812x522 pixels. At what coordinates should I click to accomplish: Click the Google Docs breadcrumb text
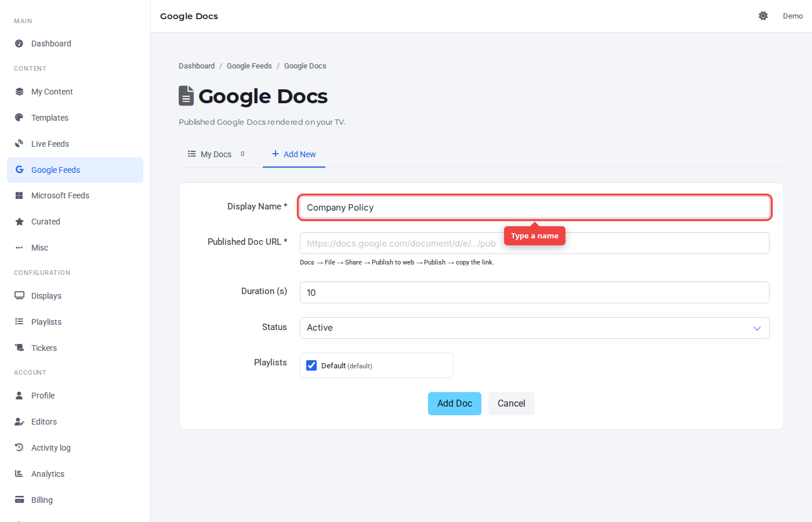click(x=305, y=66)
